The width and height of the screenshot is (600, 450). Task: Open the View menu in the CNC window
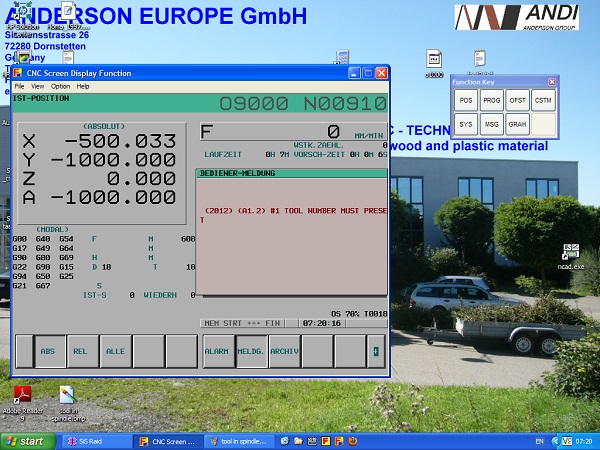pos(38,86)
